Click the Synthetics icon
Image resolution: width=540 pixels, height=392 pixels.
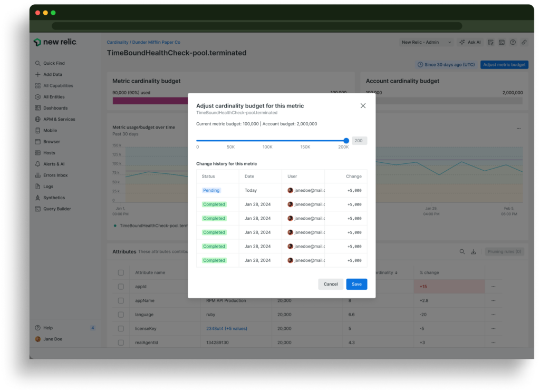click(x=37, y=198)
